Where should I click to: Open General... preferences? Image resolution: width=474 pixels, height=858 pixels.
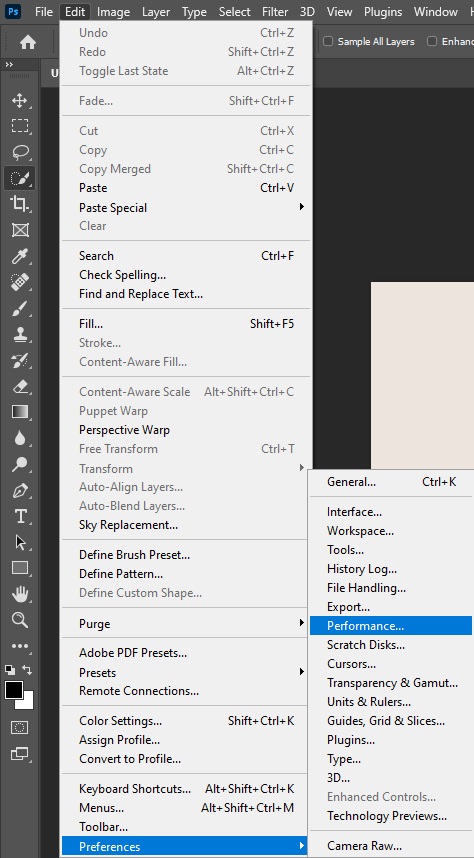(391, 482)
